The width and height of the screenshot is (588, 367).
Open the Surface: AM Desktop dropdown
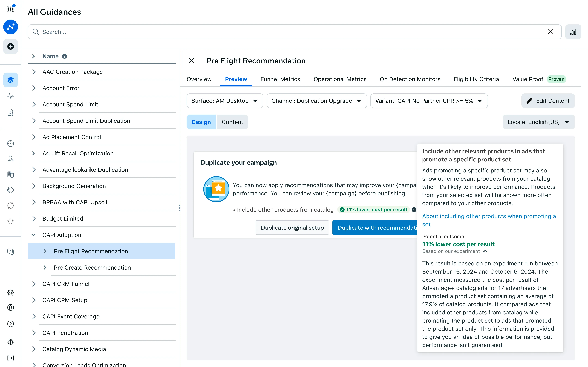[x=224, y=101]
